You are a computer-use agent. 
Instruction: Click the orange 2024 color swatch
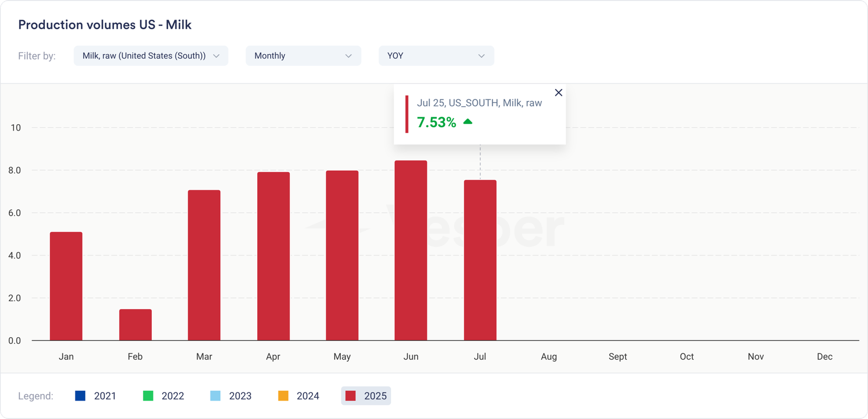[283, 396]
